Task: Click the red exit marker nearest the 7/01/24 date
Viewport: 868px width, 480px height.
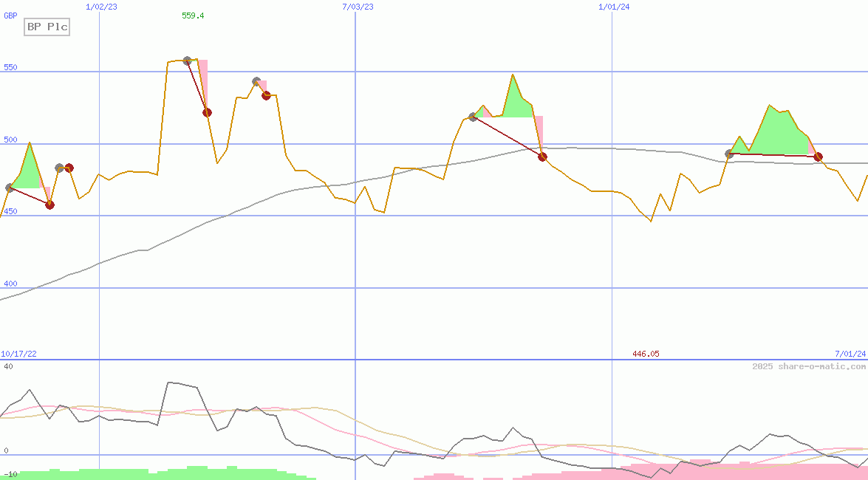Action: pos(818,157)
